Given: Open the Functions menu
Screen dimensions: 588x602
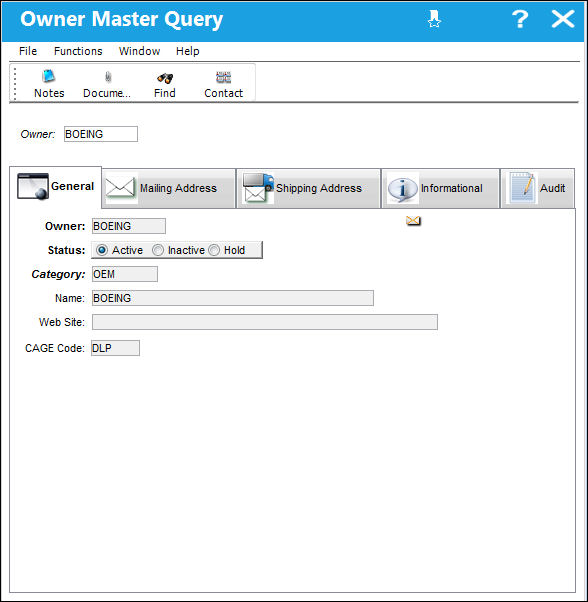Looking at the screenshot, I should [x=78, y=51].
